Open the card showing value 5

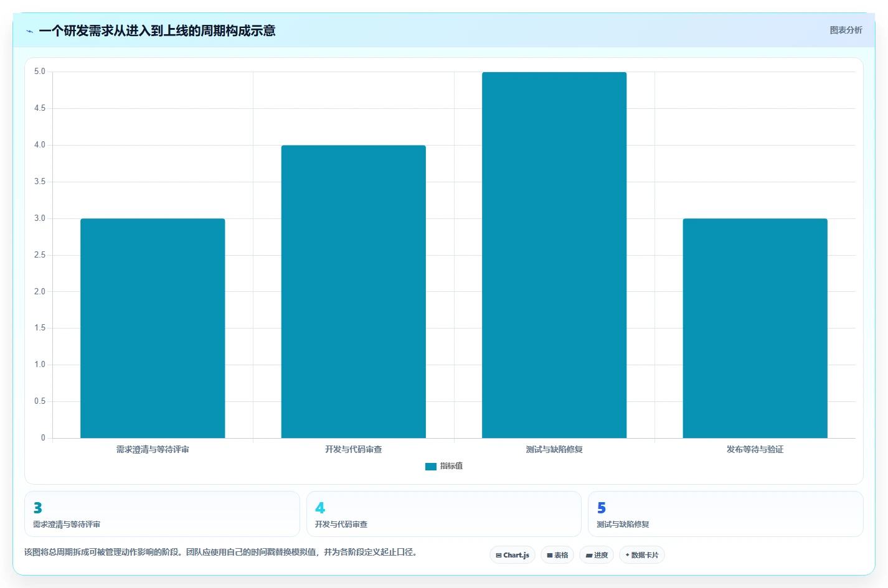click(x=725, y=514)
